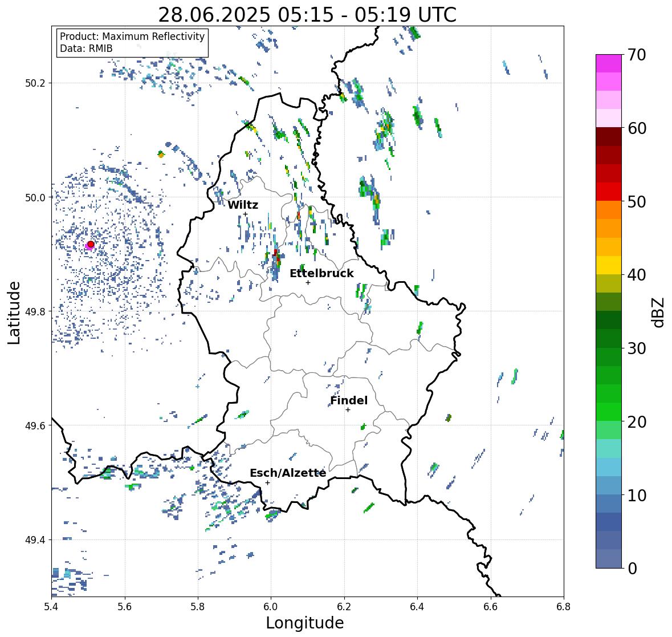
Task: Click the longitude tick label 6.0
Action: click(x=271, y=607)
